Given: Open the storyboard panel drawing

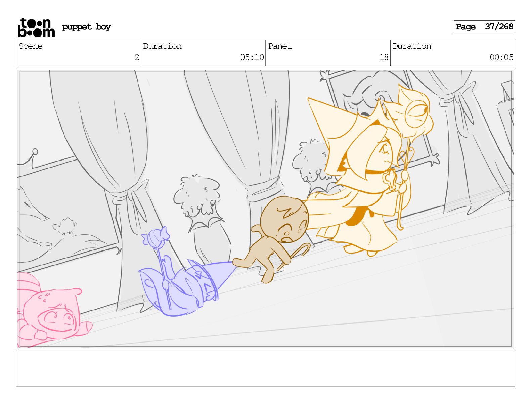Looking at the screenshot, I should (x=265, y=209).
